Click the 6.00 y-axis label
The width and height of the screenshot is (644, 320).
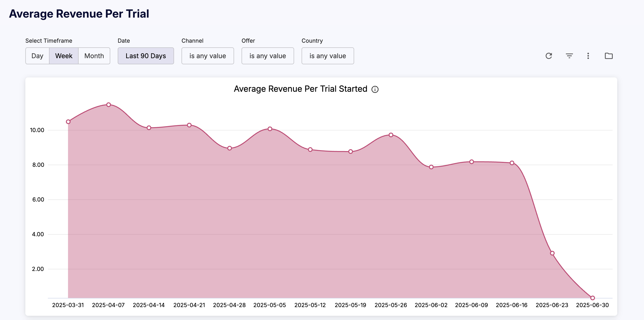tap(38, 199)
